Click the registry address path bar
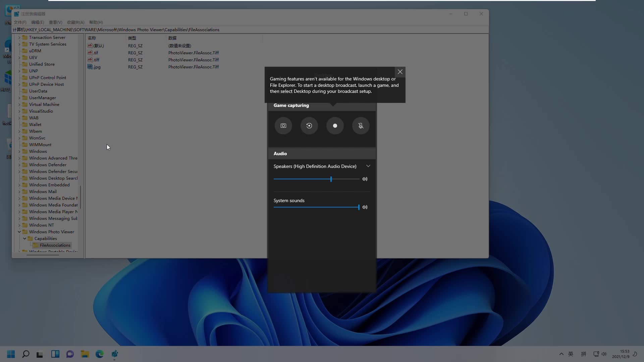This screenshot has height=362, width=644. click(x=250, y=29)
